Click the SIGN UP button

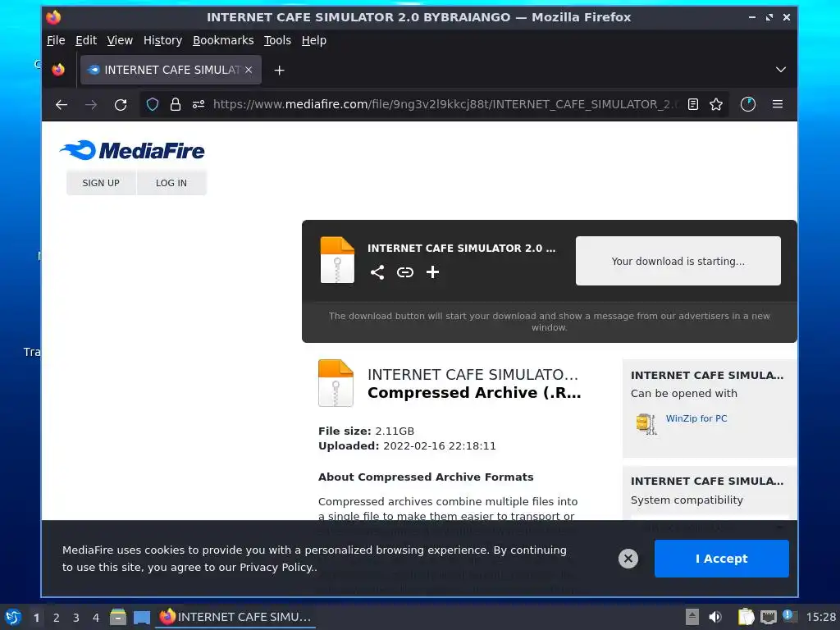[x=101, y=183]
